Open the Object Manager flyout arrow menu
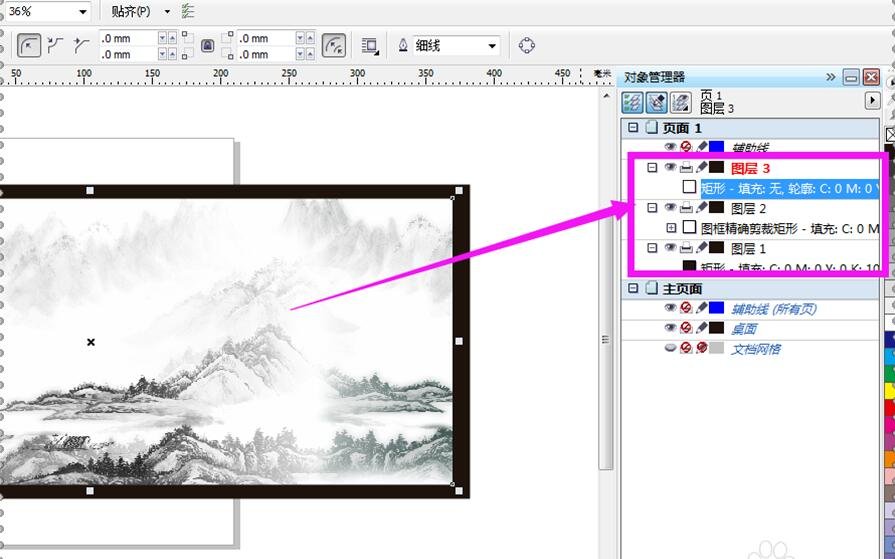The image size is (895, 559). pos(871,101)
